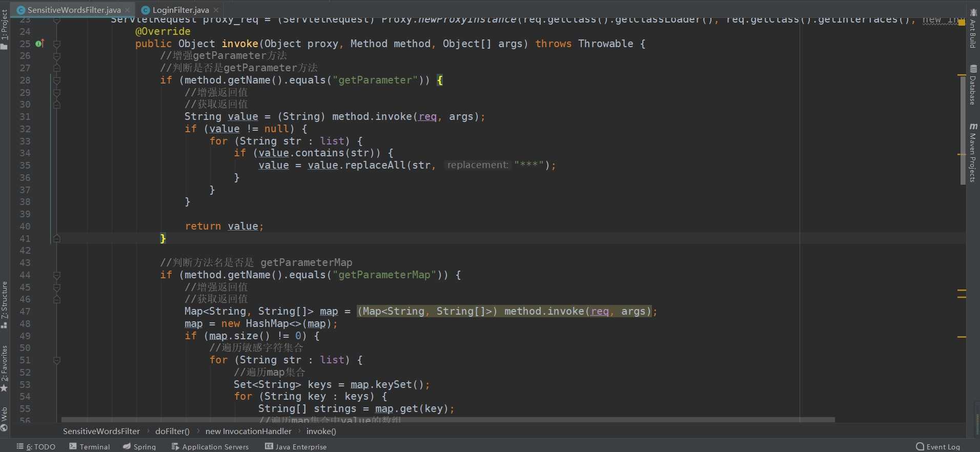
Task: Click 'null' keyword on line 32
Action: coord(277,129)
